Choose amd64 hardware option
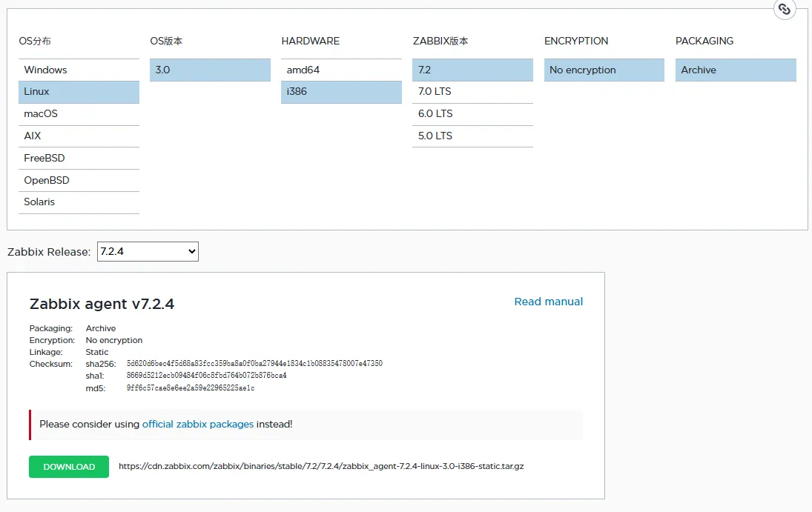The height and width of the screenshot is (512, 812). (341, 70)
